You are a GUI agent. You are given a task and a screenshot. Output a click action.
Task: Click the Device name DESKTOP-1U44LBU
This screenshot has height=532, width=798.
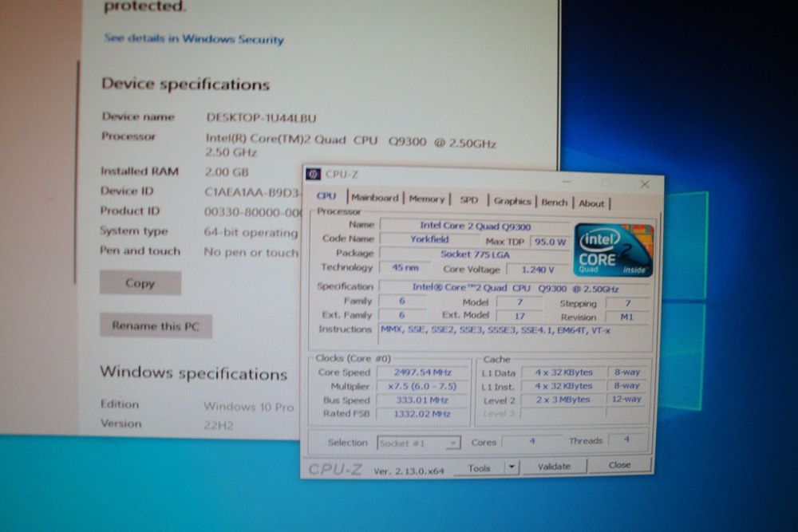(x=261, y=118)
